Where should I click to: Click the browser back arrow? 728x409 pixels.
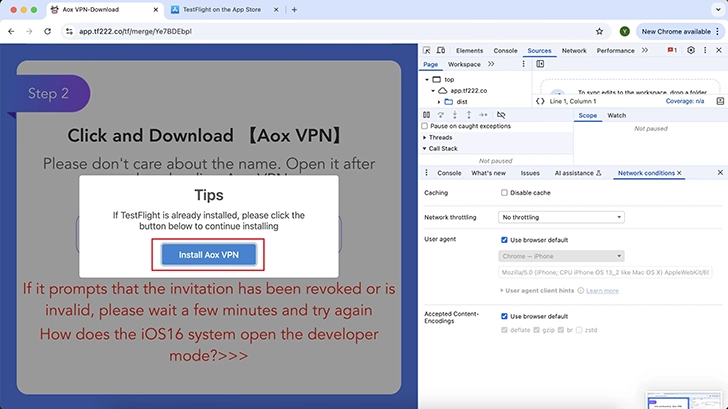pyautogui.click(x=11, y=32)
